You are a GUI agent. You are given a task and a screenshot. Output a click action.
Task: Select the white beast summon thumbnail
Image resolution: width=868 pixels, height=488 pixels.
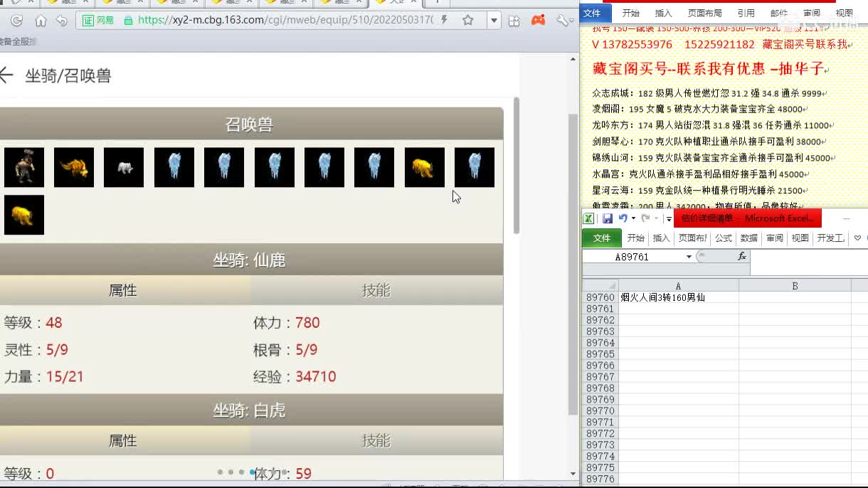pos(124,167)
